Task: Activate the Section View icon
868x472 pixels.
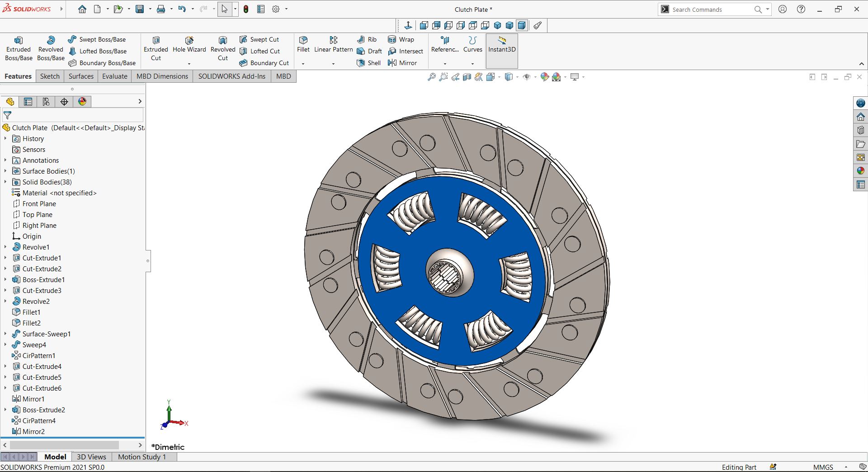Action: tap(467, 77)
